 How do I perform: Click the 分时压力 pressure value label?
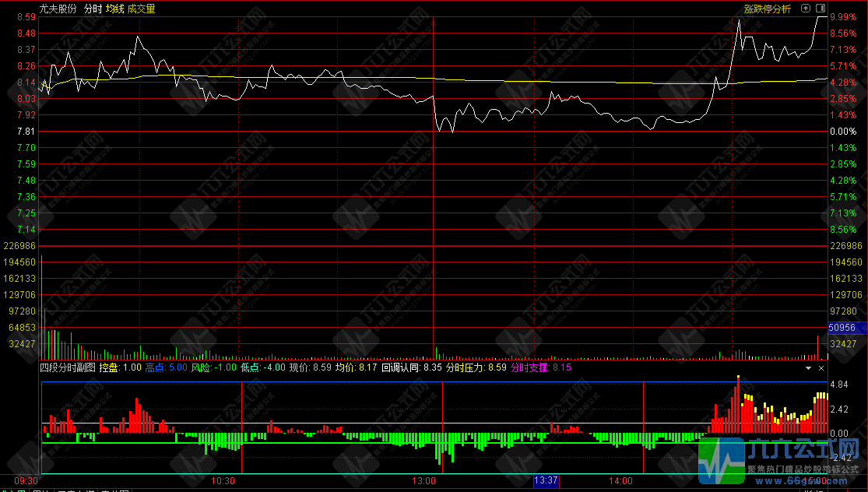[x=476, y=367]
